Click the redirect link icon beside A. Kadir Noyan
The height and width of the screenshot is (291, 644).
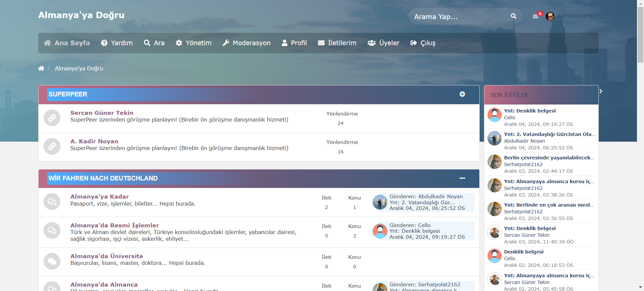pos(52,146)
